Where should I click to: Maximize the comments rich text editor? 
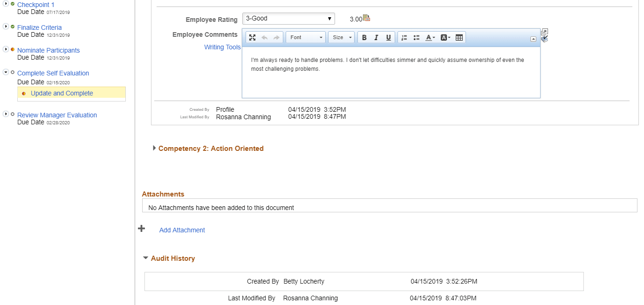point(252,38)
